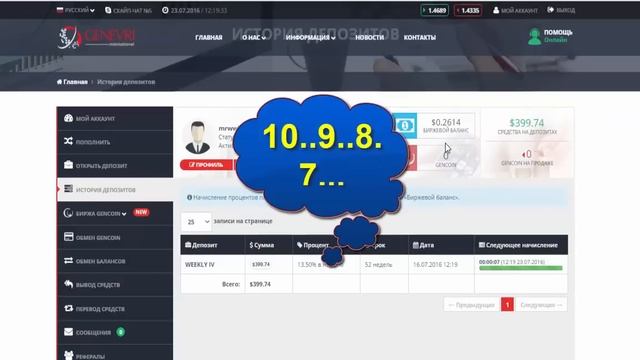Go to Главная in the main menu
This screenshot has width=640, height=360.
click(x=209, y=37)
